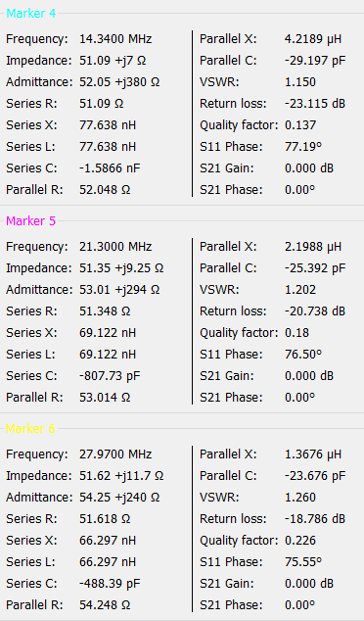
Task: Click Marker 4 frequency value 14.3400 MHz
Action: pos(115,39)
